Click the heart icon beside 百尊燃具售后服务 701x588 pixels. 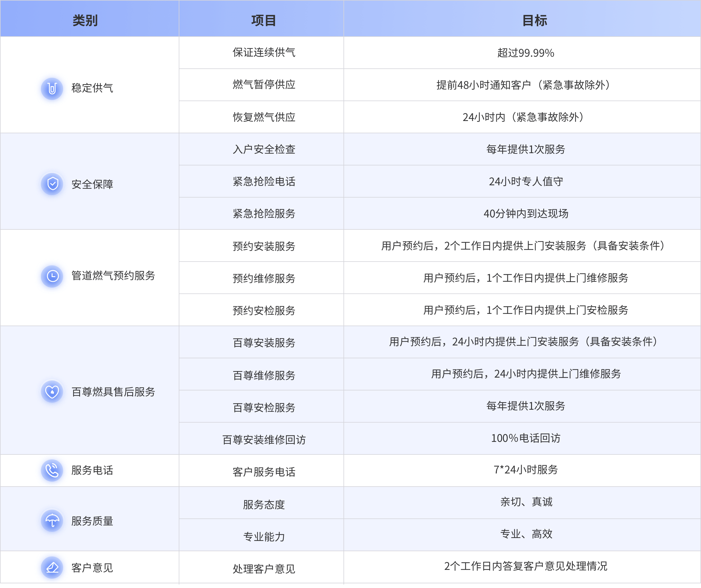[x=52, y=392]
